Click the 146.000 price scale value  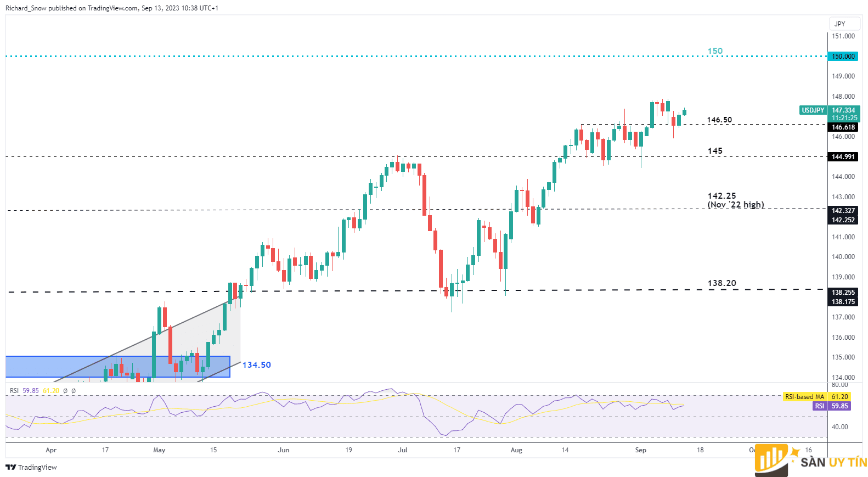843,137
